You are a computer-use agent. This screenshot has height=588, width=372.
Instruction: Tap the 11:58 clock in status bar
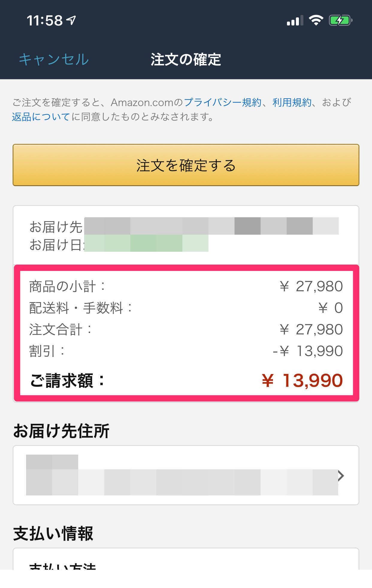pyautogui.click(x=45, y=21)
